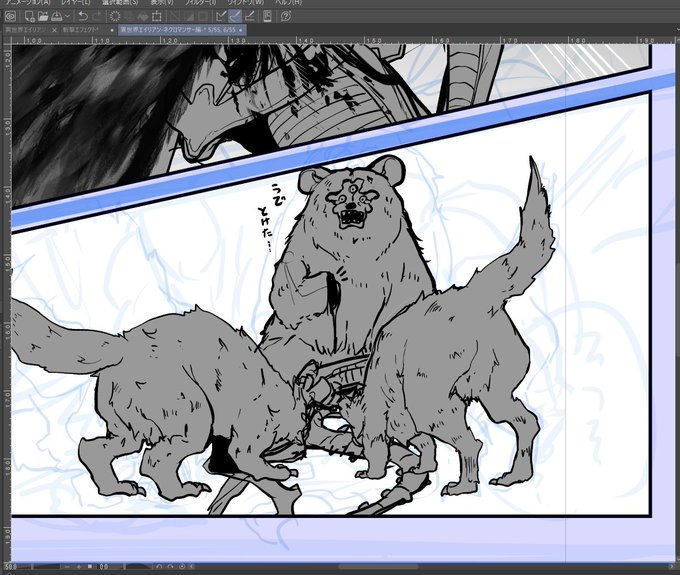Open CLIP STUDIO launcher icon
680x575 pixels.
[10, 16]
